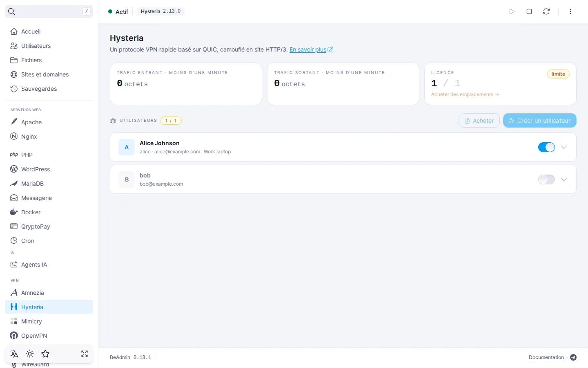Start the Hysteria service with play icon
The width and height of the screenshot is (588, 368).
pyautogui.click(x=512, y=11)
